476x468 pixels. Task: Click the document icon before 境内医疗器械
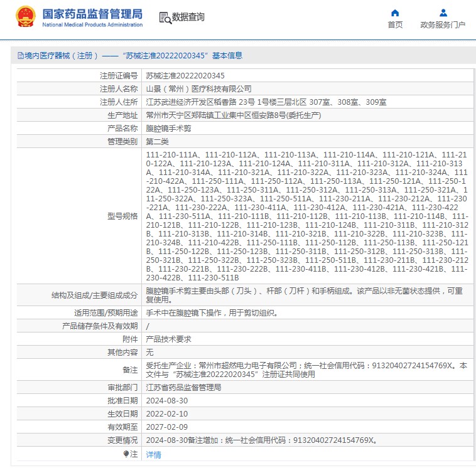(20, 55)
